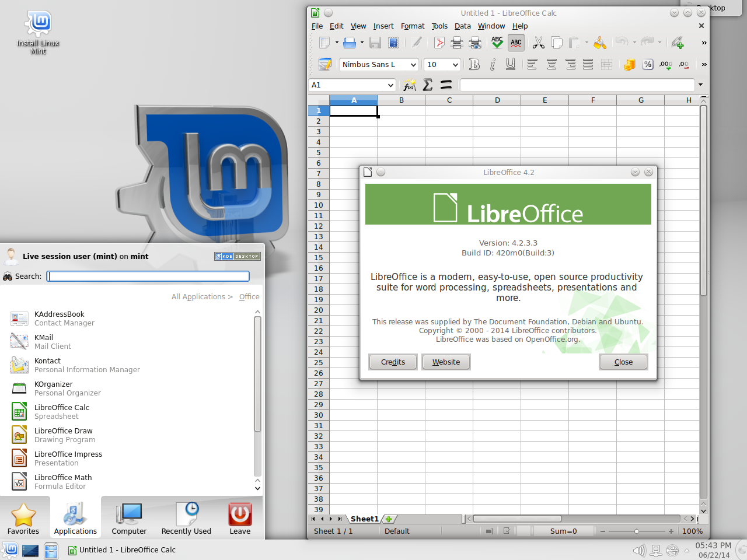Image resolution: width=747 pixels, height=560 pixels.
Task: Export directly as PDF
Action: pos(439,43)
